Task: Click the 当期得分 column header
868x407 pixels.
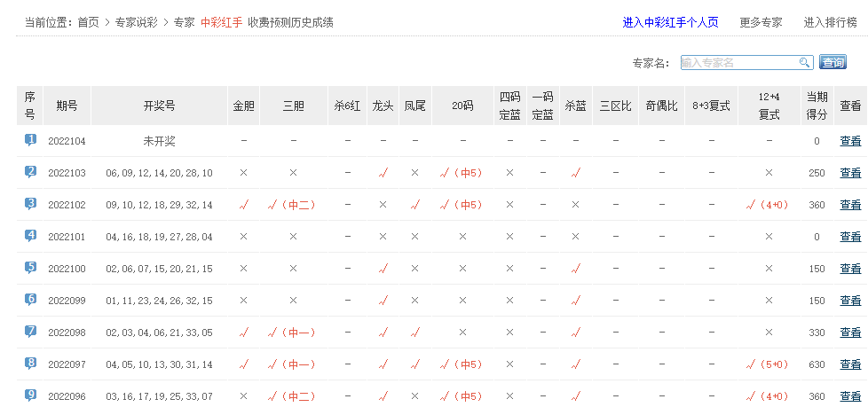Action: click(817, 106)
